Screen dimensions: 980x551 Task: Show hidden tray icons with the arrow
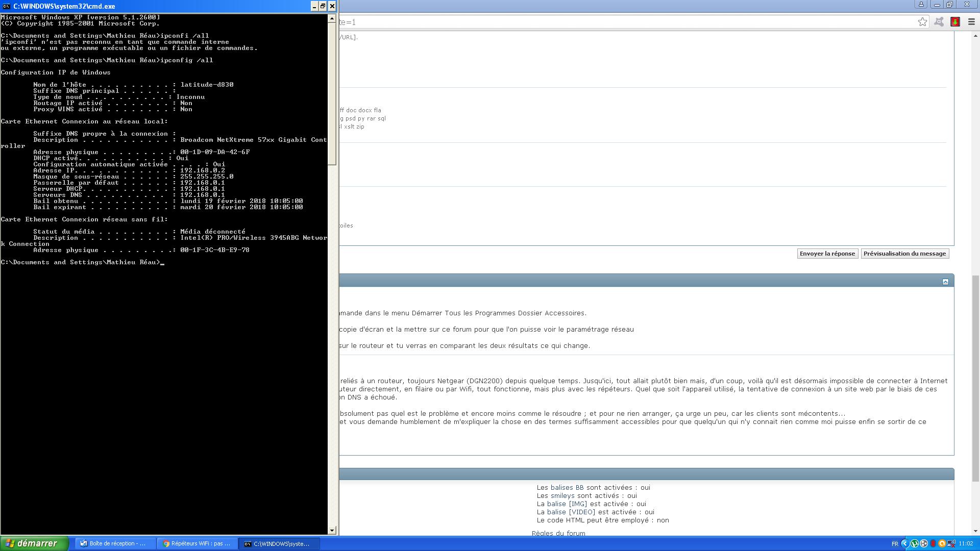(905, 543)
